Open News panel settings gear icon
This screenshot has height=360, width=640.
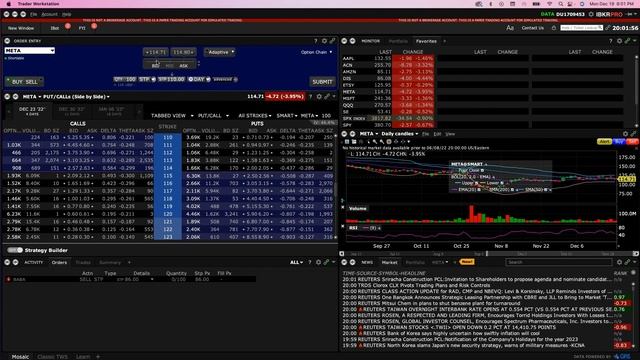click(620, 262)
